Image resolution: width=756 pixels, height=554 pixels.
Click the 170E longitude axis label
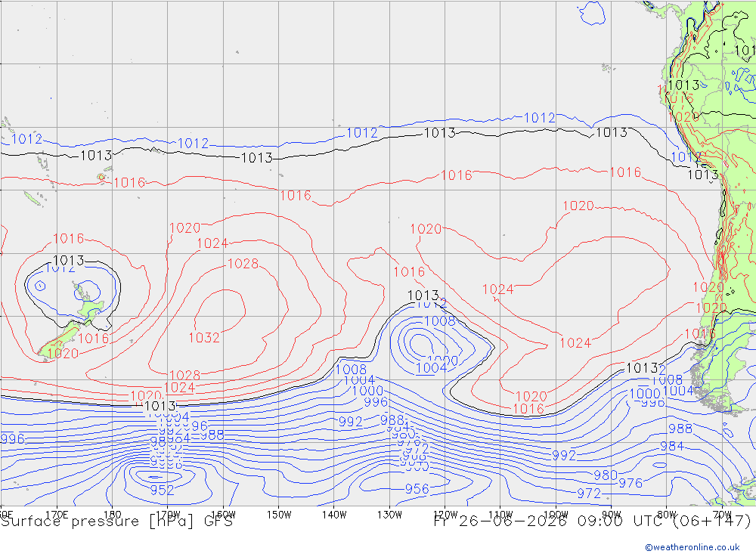[57, 515]
